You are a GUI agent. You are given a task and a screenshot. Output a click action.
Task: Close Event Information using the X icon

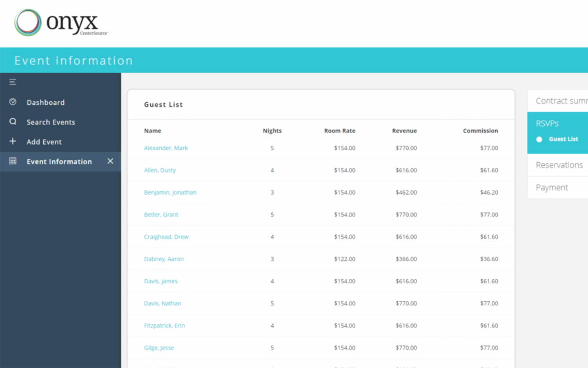(x=110, y=161)
